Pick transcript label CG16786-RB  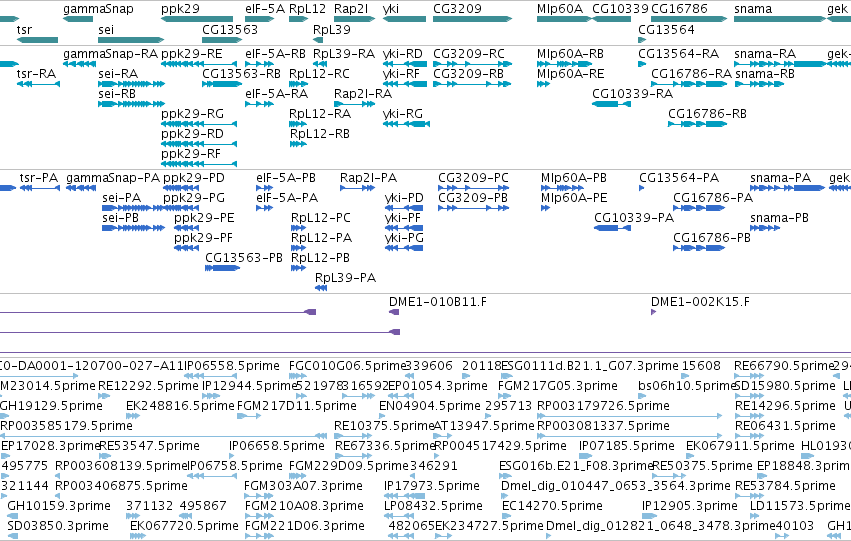click(x=707, y=114)
